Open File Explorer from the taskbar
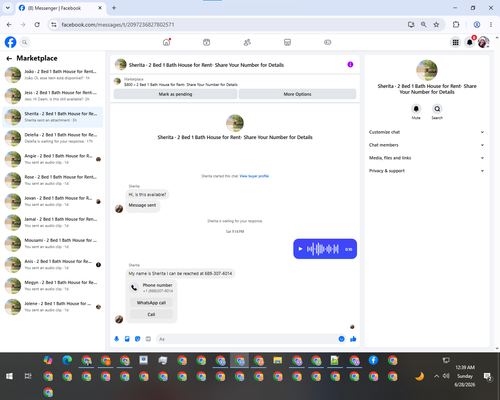This screenshot has width=500, height=400. [x=278, y=360]
